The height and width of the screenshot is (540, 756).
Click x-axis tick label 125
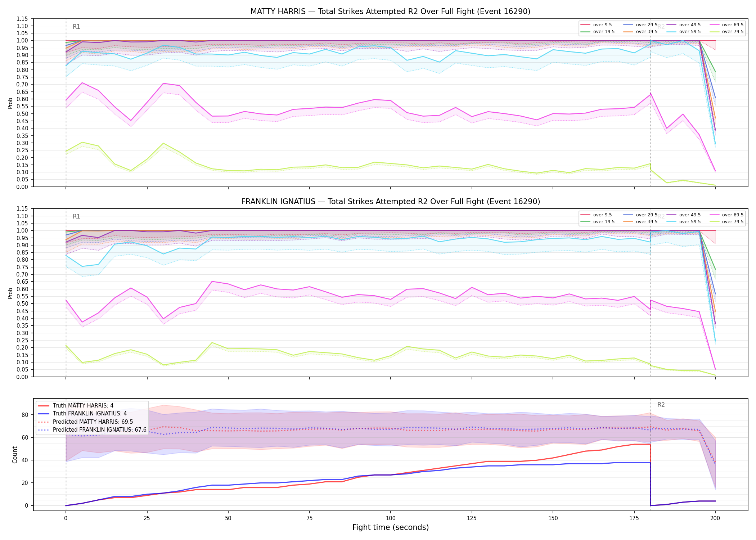[x=472, y=518]
